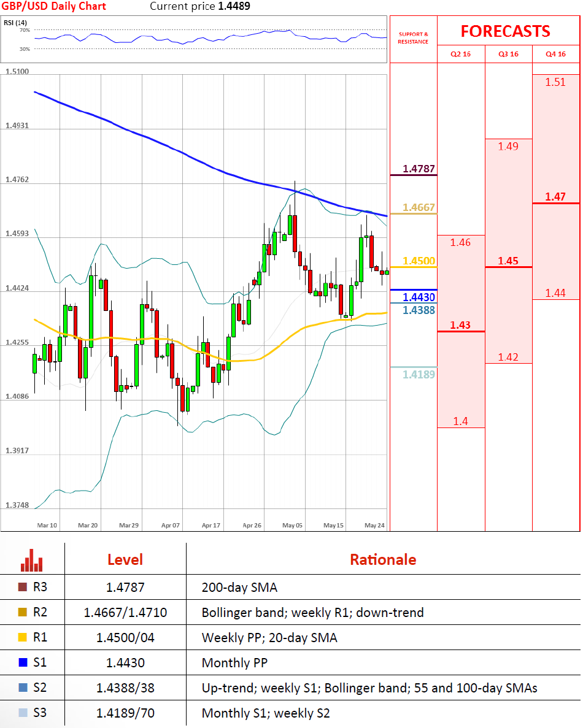Viewport: 583px width, 728px height.
Task: Click the R2 row label
Action: pyautogui.click(x=40, y=613)
